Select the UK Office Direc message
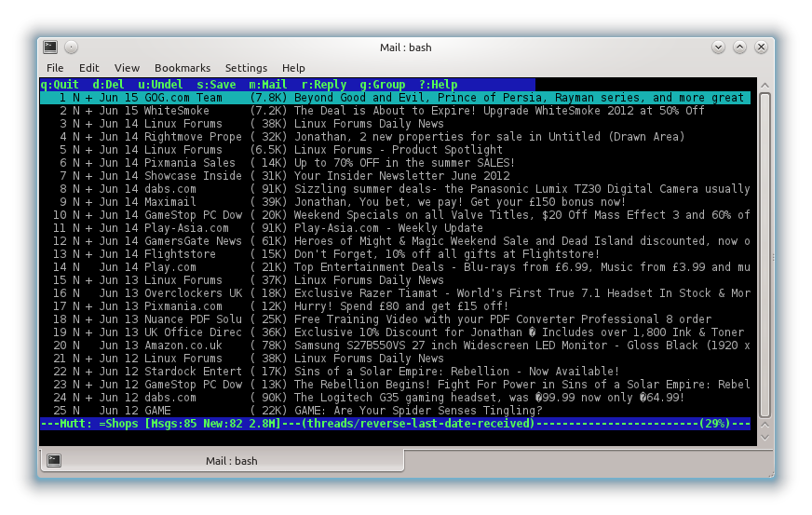The width and height of the screenshot is (812, 515). coord(395,332)
